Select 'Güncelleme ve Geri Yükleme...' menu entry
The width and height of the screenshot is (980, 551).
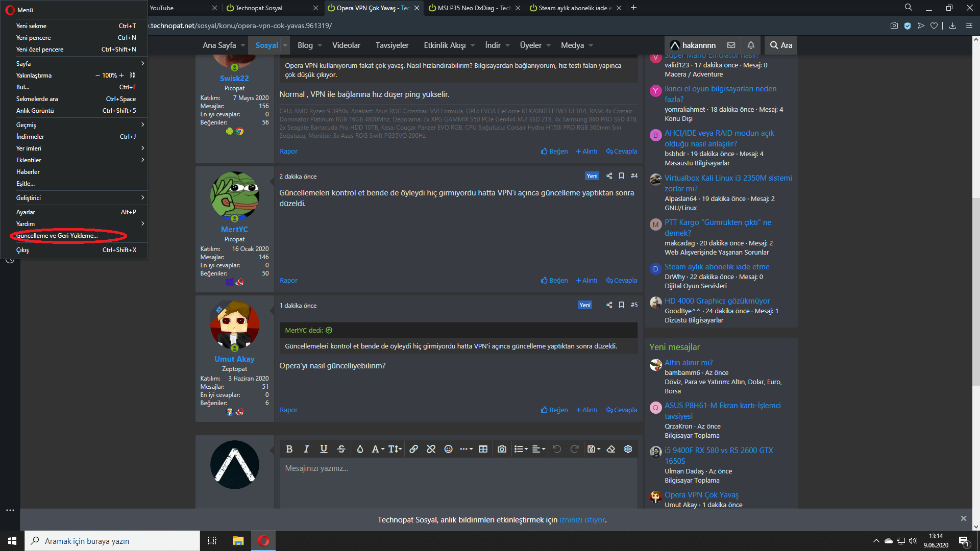(57, 236)
